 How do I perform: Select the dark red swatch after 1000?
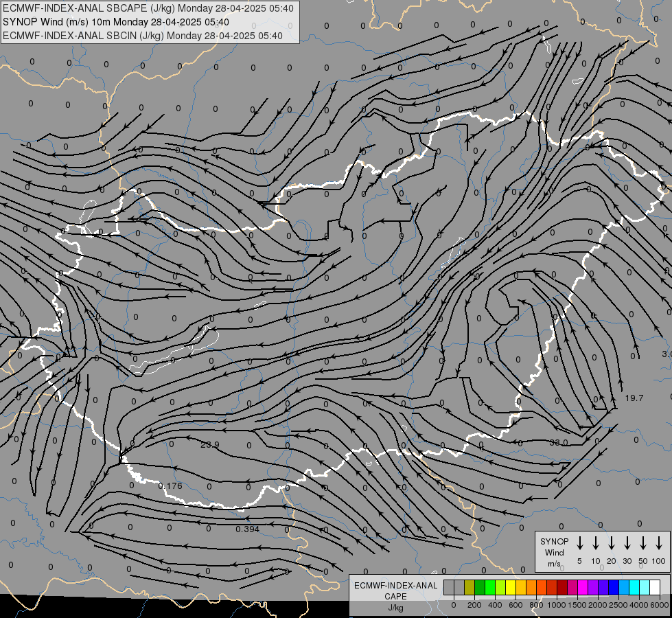[x=562, y=587]
